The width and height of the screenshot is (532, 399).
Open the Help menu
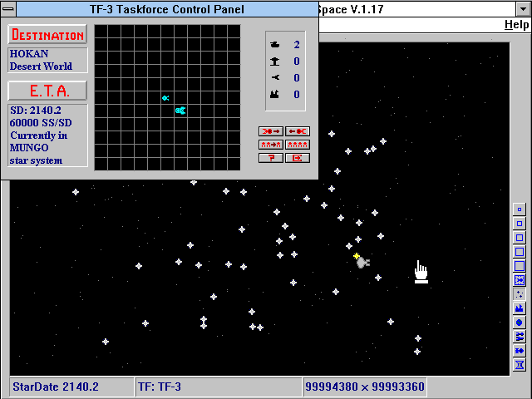click(516, 25)
